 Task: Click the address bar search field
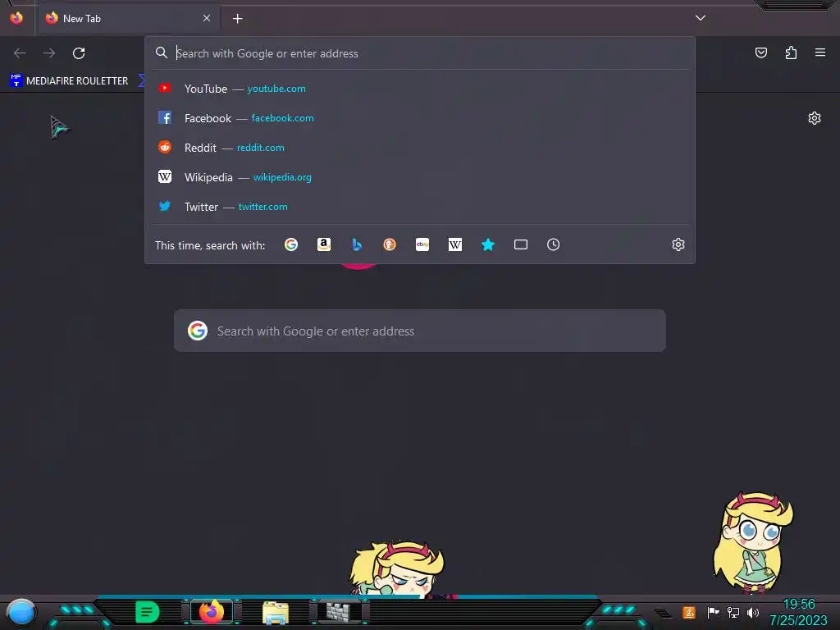(420, 53)
